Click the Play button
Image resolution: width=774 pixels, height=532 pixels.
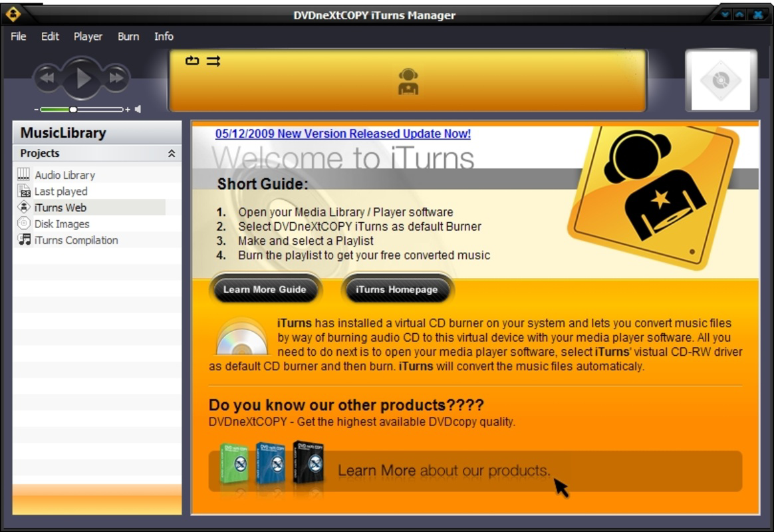(x=82, y=78)
